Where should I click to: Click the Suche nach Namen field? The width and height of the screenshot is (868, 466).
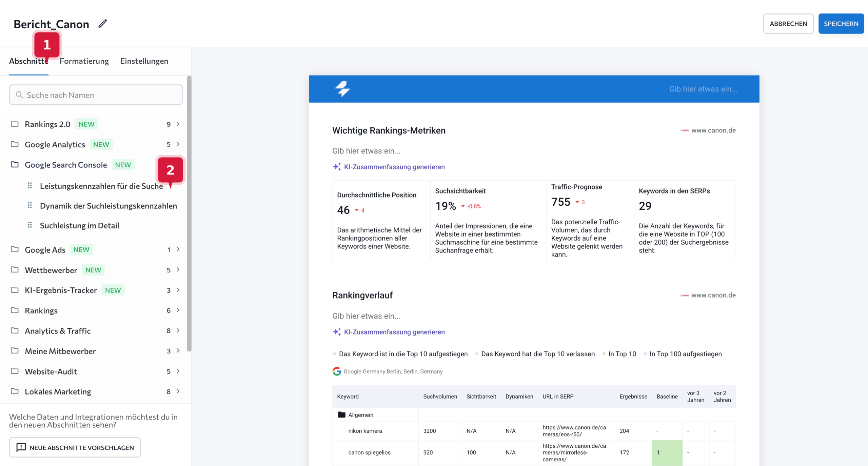point(96,95)
